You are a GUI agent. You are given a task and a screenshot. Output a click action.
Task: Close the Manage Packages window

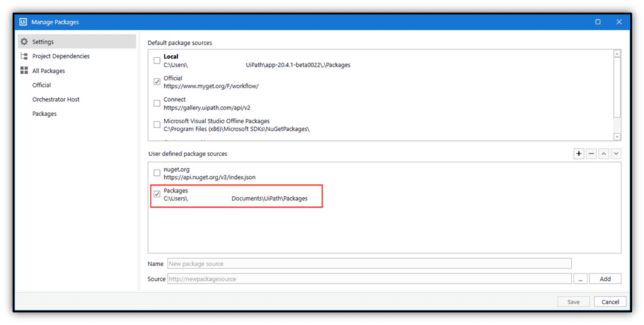619,22
